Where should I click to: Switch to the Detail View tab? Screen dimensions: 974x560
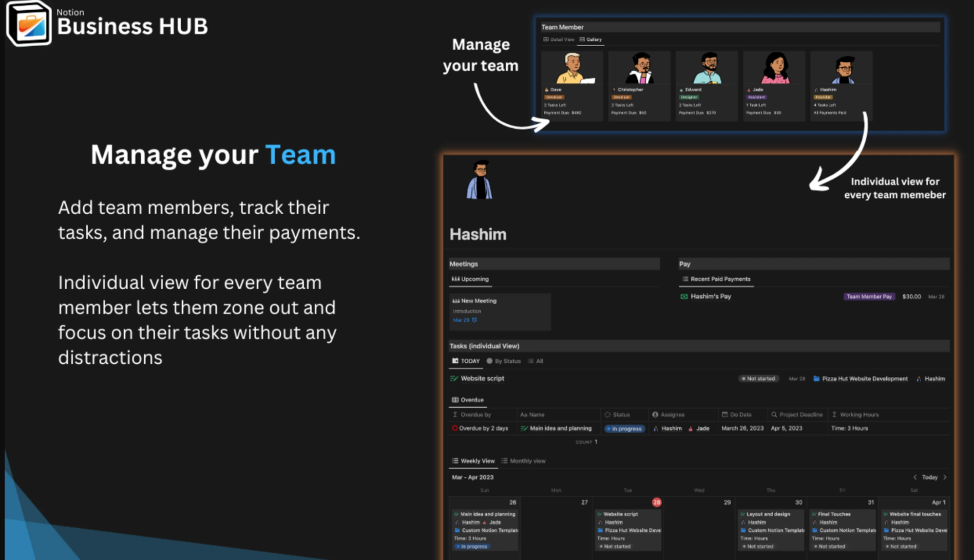click(x=559, y=39)
